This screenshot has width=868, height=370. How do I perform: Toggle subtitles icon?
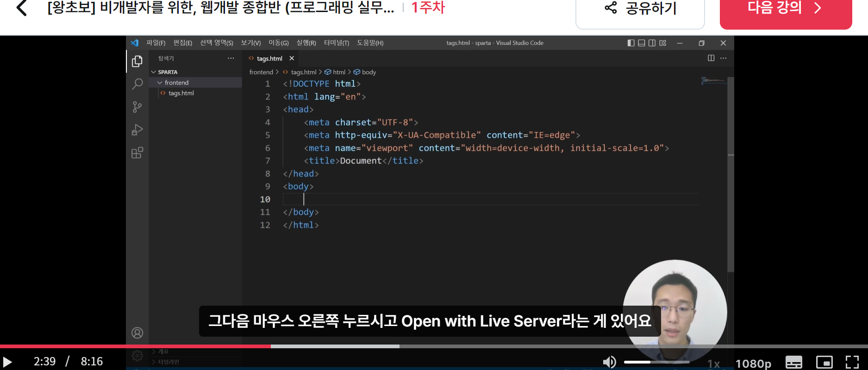click(793, 362)
